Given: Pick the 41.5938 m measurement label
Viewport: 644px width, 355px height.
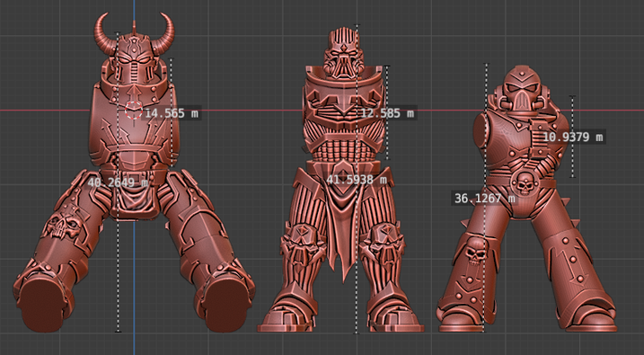Looking at the screenshot, I should [357, 180].
